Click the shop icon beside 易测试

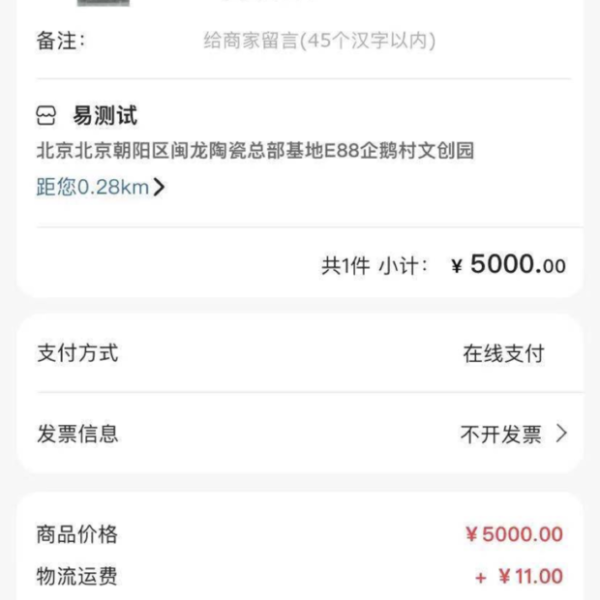pos(48,115)
